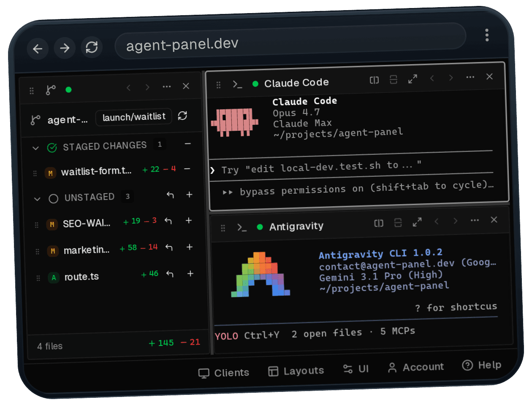Unstage the waitlist-form file

pyautogui.click(x=187, y=168)
